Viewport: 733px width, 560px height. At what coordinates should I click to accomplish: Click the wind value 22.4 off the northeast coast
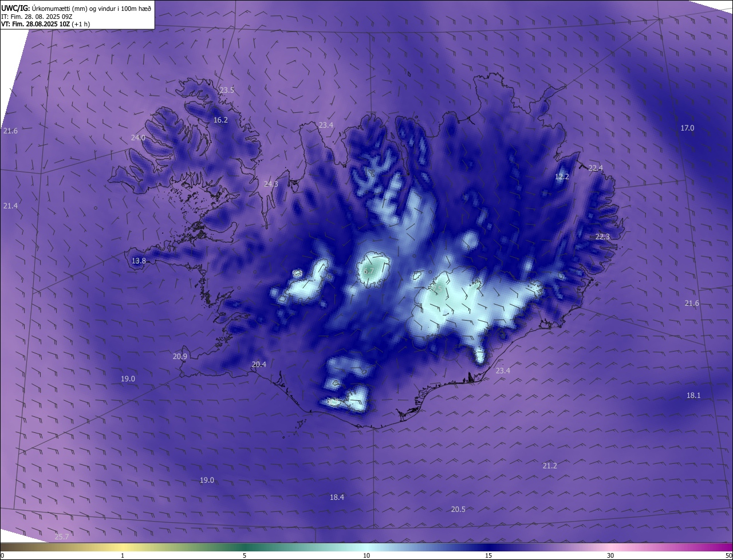tap(596, 168)
